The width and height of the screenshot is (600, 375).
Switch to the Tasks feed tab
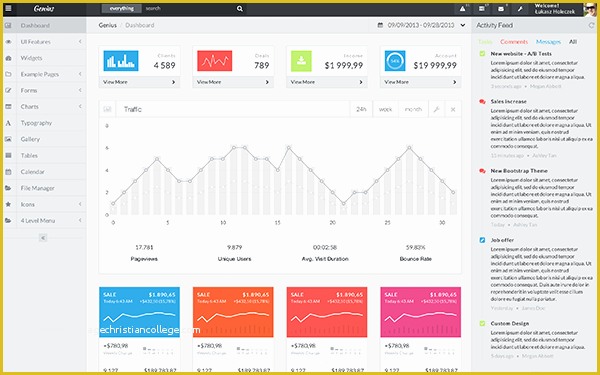click(x=485, y=42)
